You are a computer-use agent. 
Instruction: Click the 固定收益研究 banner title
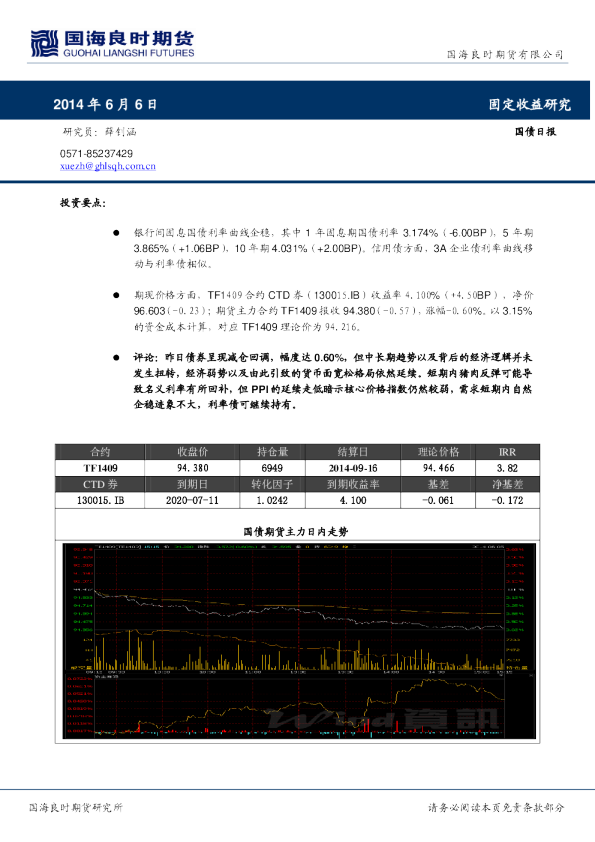tap(529, 104)
